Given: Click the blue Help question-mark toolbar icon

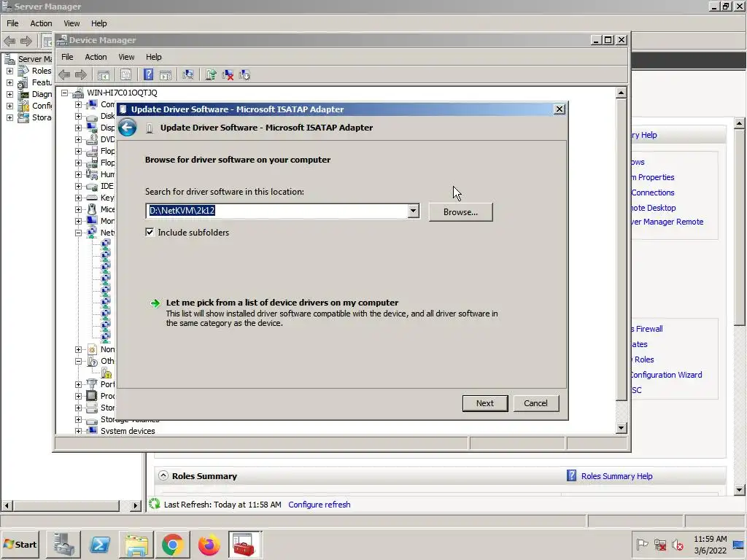Looking at the screenshot, I should (x=149, y=75).
